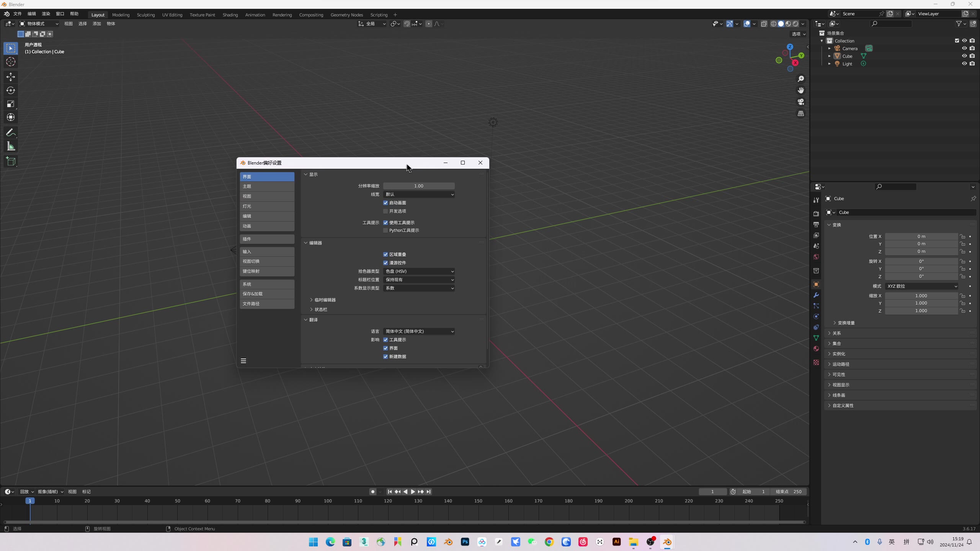Enable the 开发选项 checkbox
This screenshot has height=551, width=980.
point(385,211)
